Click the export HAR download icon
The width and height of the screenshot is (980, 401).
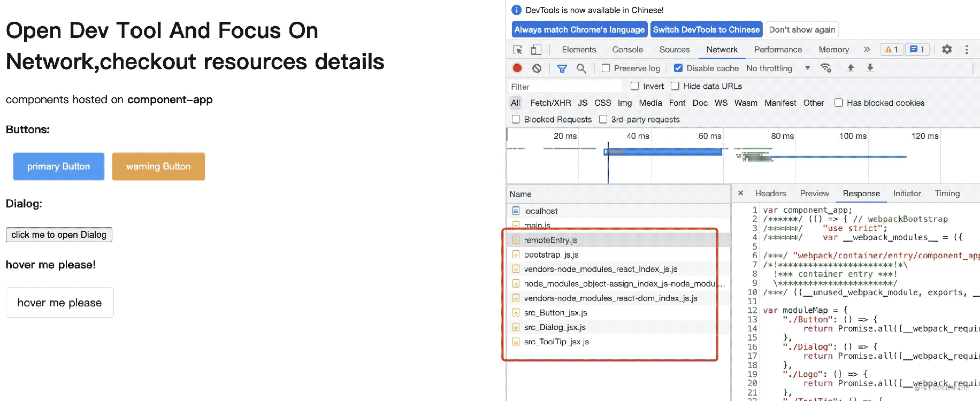870,68
